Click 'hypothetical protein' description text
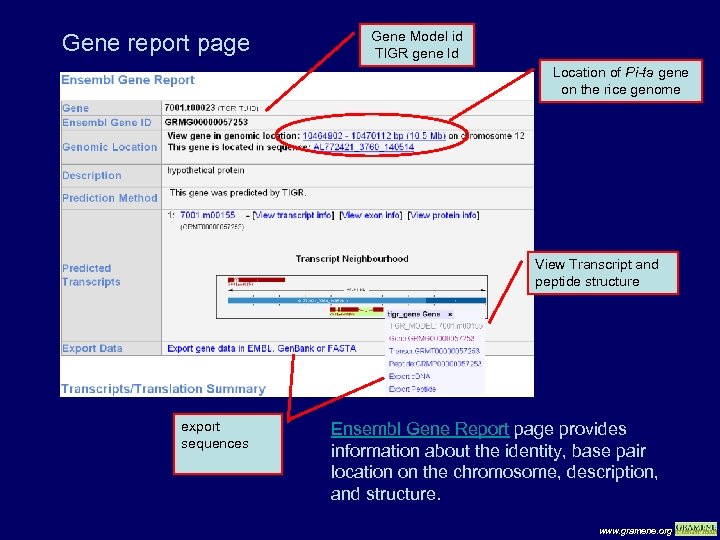720x540 pixels. point(206,170)
